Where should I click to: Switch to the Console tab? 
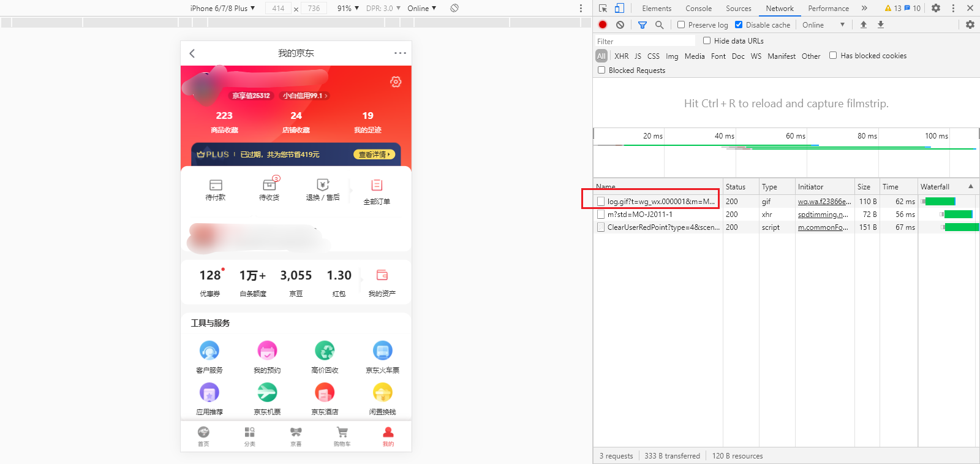pyautogui.click(x=698, y=9)
